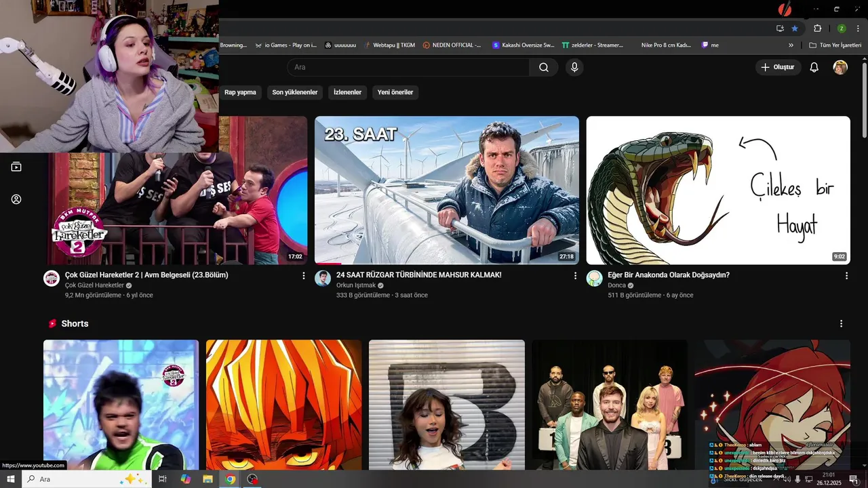The image size is (868, 488).
Task: Click the red Shorts logo icon
Action: point(52,324)
